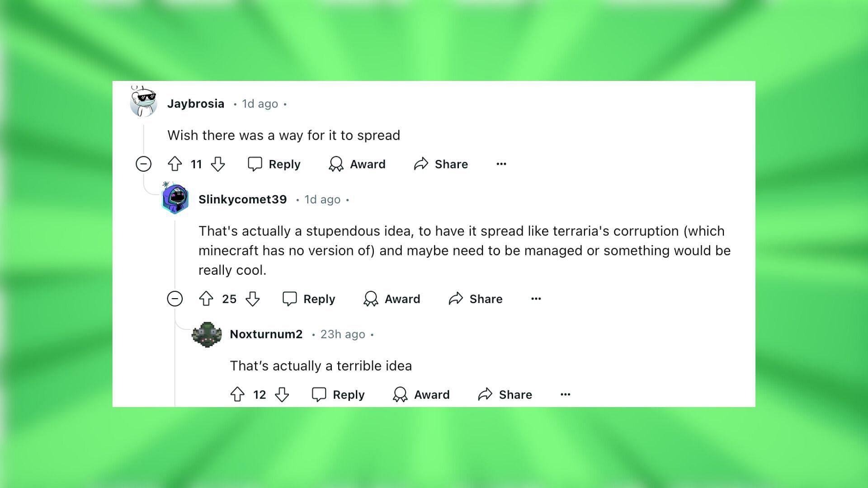The image size is (868, 488).
Task: Collapse Slinkycomet39's comment thread
Action: pyautogui.click(x=175, y=299)
